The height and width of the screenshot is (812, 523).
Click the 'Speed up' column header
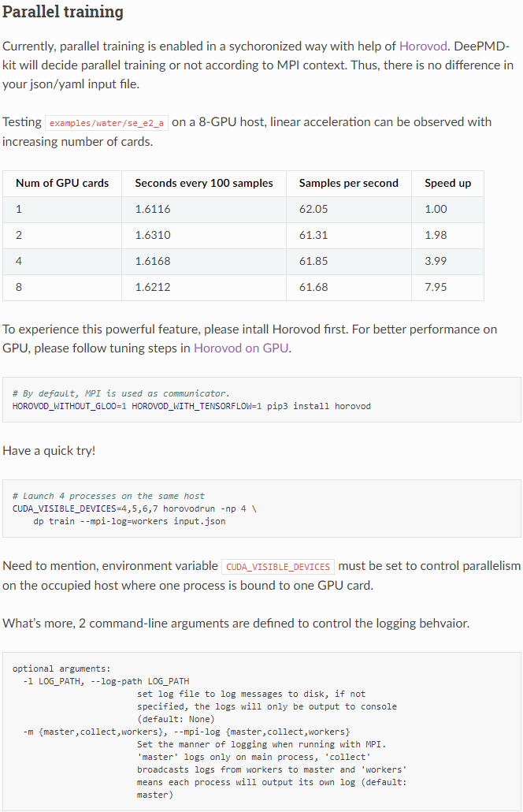point(447,183)
